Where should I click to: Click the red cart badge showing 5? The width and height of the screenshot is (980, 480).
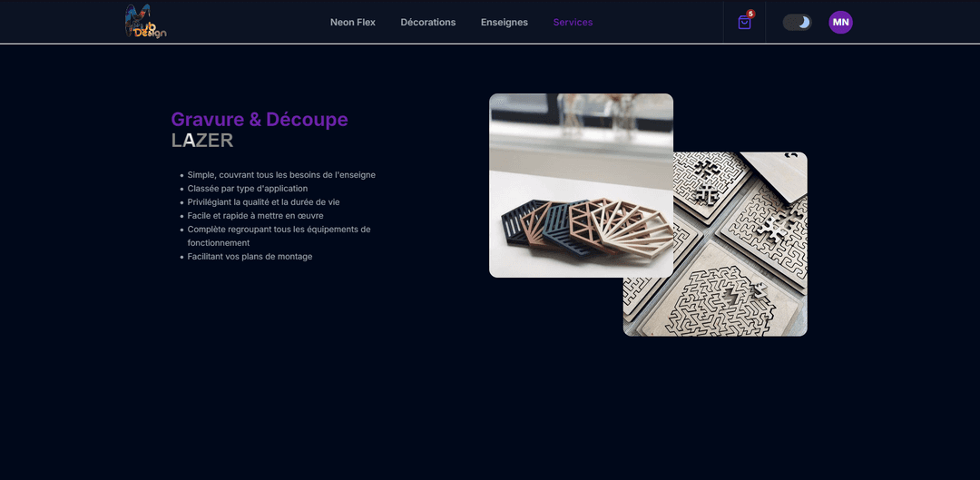pos(750,14)
